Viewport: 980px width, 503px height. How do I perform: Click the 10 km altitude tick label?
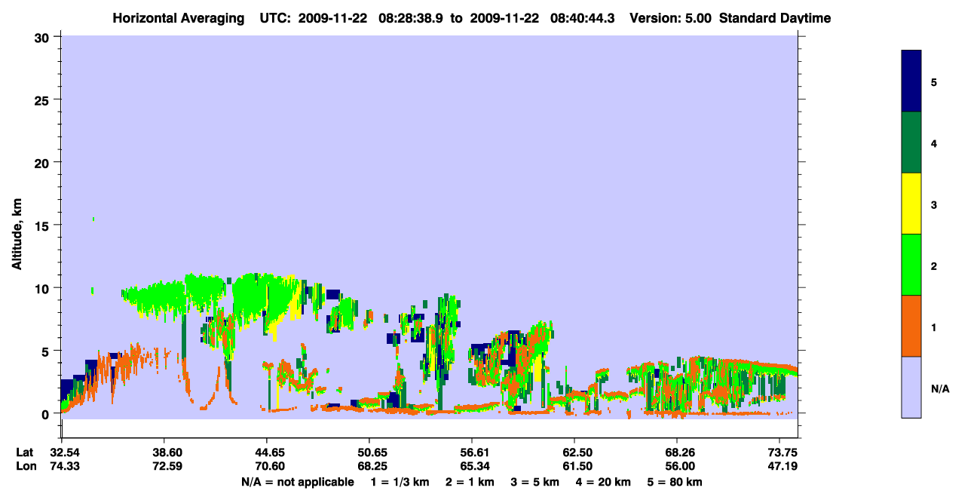(x=42, y=288)
